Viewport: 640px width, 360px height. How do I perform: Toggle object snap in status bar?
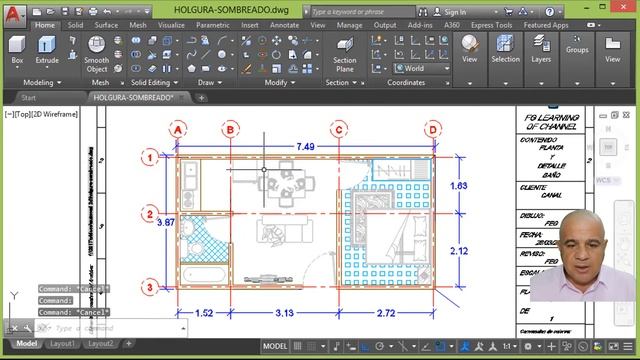pyautogui.click(x=440, y=347)
